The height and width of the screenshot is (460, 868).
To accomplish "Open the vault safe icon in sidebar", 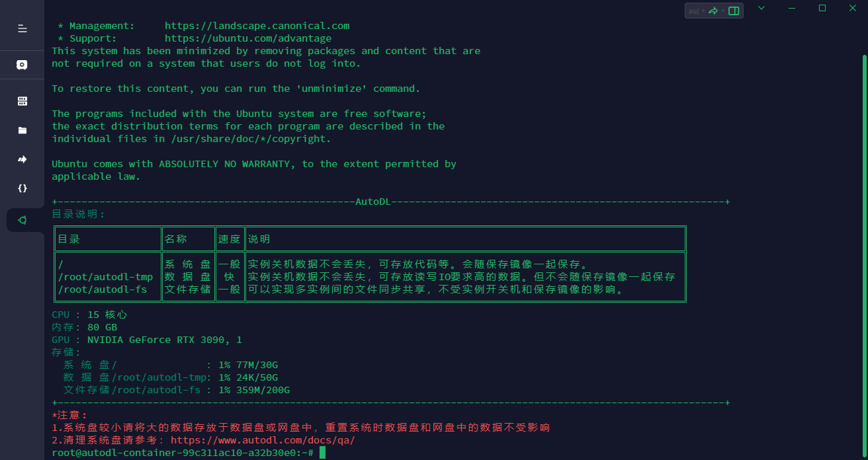I will pyautogui.click(x=22, y=65).
